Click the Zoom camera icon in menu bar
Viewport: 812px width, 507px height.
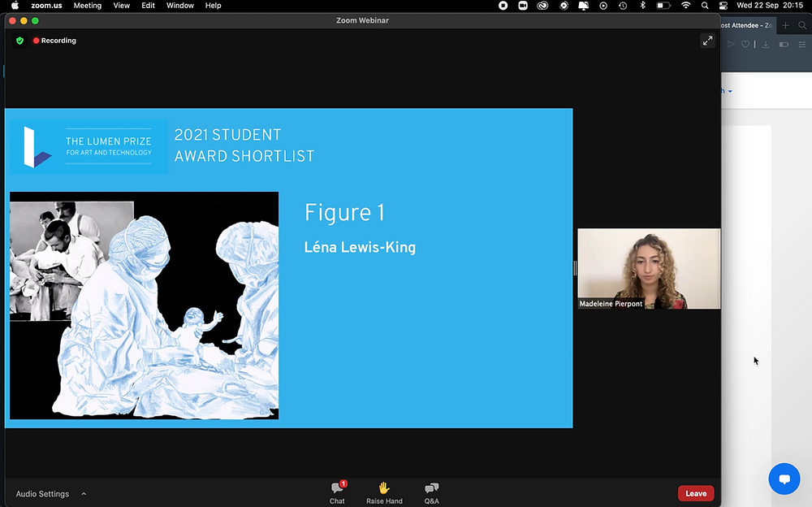coord(523,6)
